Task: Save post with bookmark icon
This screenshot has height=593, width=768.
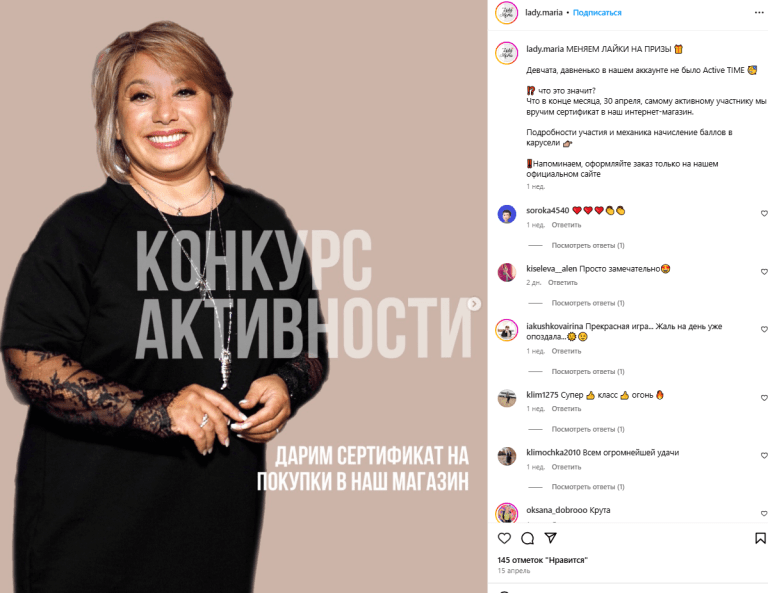Action: 760,538
